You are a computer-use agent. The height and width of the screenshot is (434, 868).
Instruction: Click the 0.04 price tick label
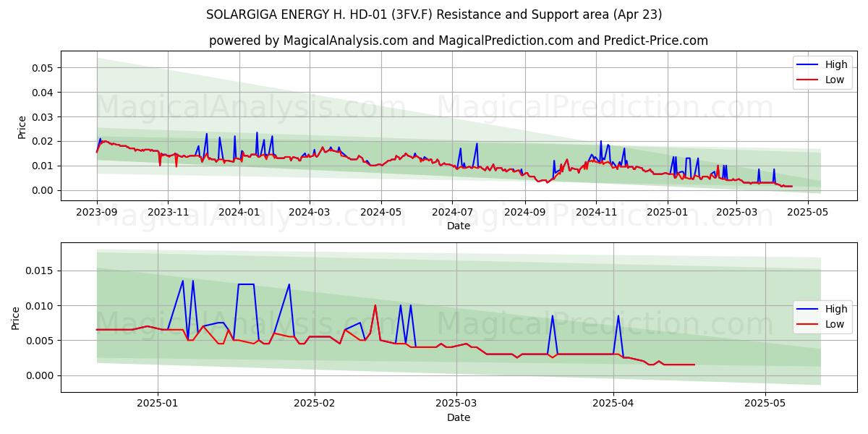click(x=43, y=93)
